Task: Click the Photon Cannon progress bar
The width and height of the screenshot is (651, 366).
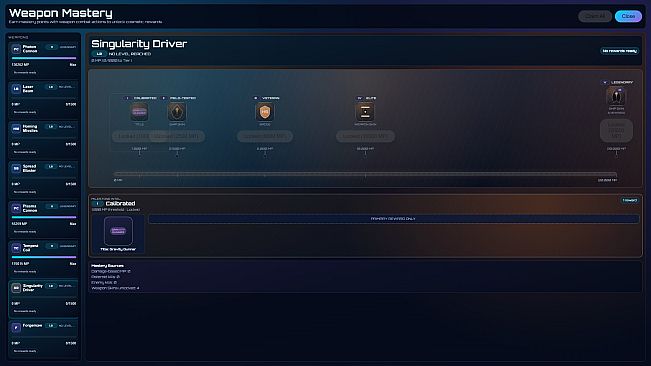Action: point(44,58)
